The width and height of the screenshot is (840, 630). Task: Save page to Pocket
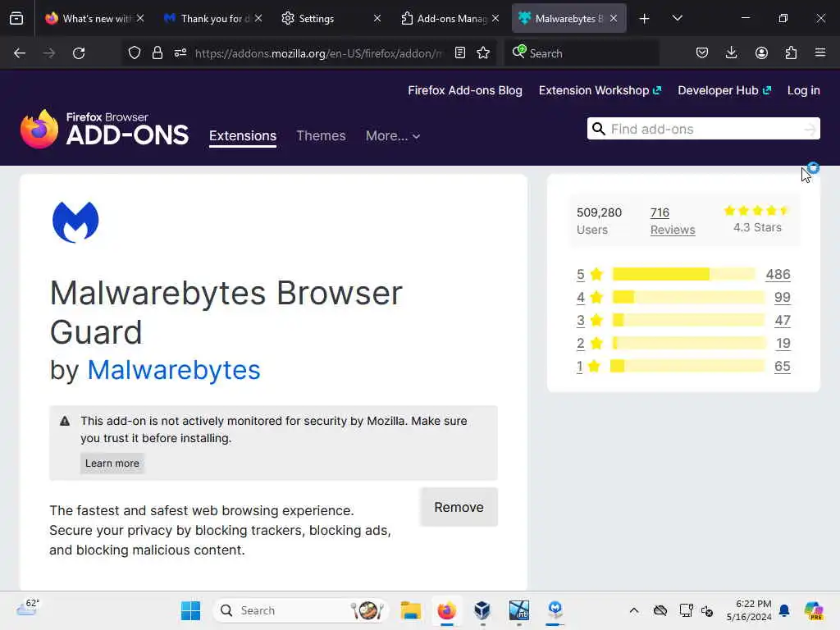[702, 53]
